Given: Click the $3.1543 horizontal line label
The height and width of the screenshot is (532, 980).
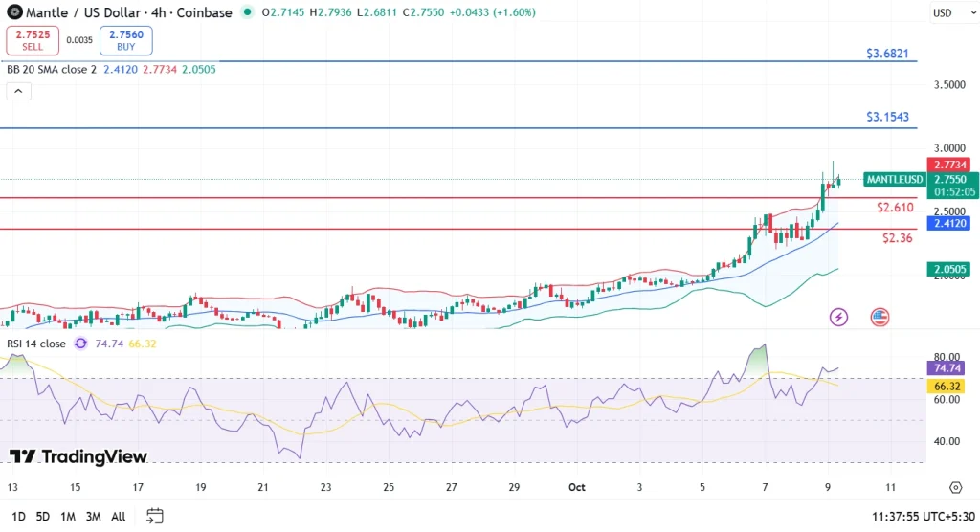Looking at the screenshot, I should coord(887,117).
